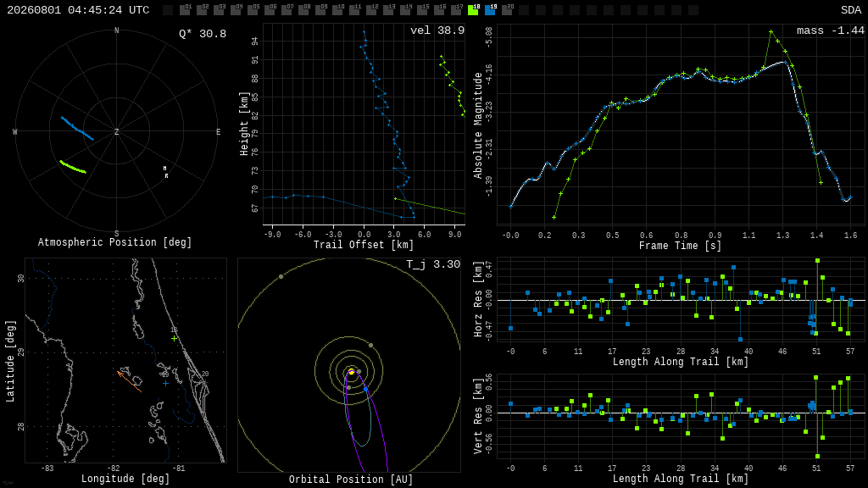The image size is (868, 488).
Task: Click the SDA label in the header
Action: click(851, 10)
